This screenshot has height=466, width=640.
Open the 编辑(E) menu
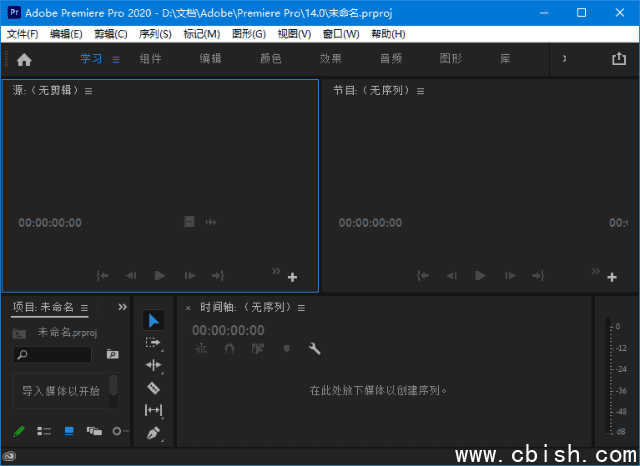(66, 34)
